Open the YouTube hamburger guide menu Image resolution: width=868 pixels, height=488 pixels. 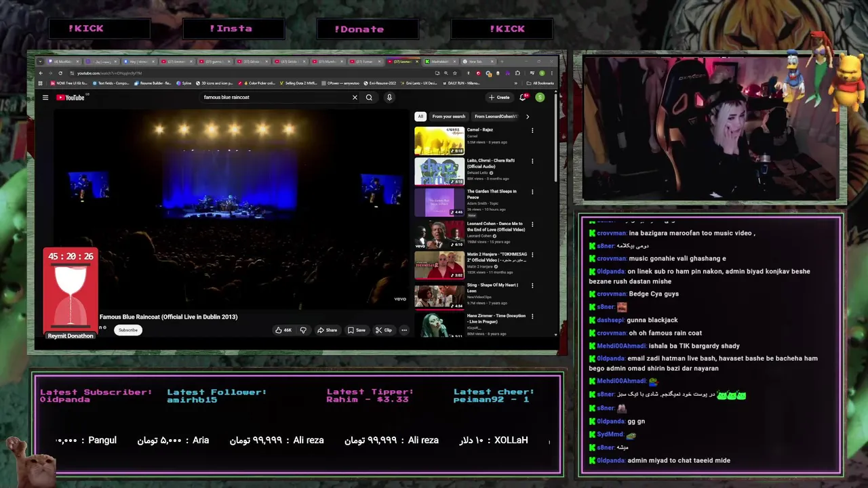[45, 98]
